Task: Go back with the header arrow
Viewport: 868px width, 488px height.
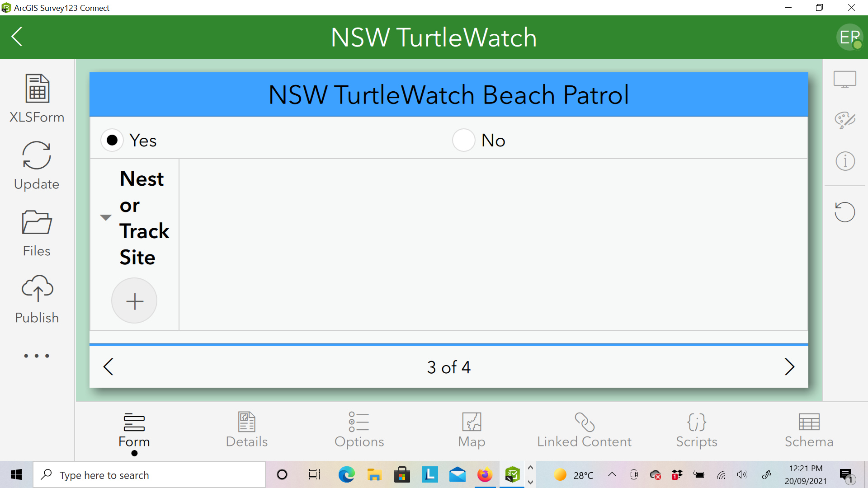Action: (17, 37)
